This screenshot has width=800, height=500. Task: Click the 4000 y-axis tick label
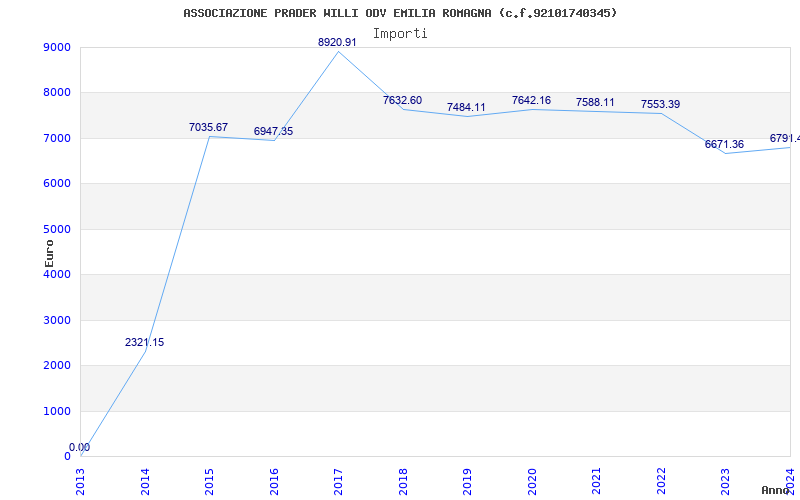[57, 274]
